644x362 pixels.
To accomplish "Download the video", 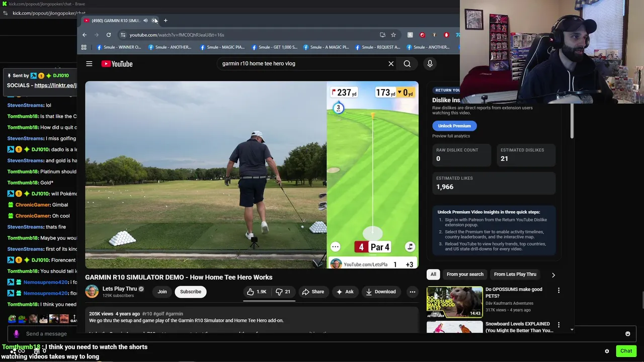I will pos(381,292).
